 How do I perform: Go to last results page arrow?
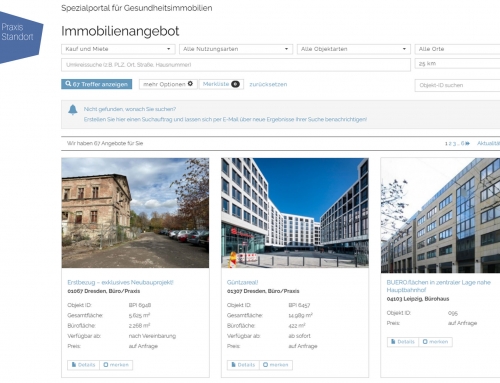(467, 143)
